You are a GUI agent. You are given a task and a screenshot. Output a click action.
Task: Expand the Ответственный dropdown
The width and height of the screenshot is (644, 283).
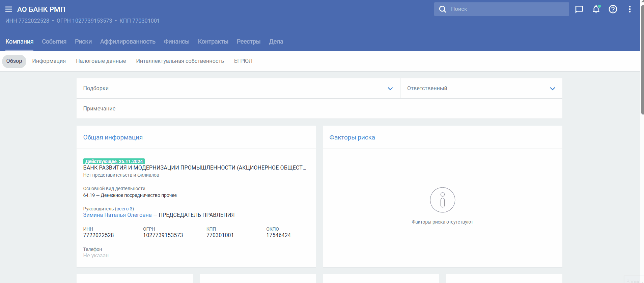coord(552,88)
